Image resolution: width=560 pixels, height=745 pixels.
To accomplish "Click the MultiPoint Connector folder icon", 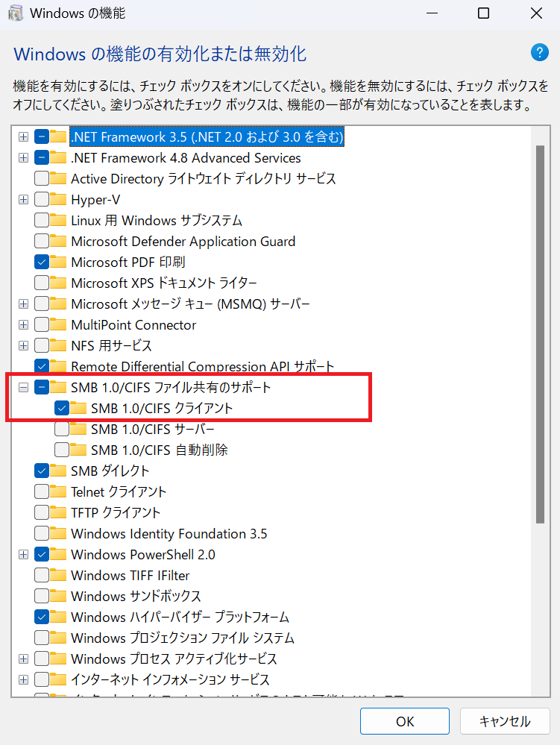I will [x=58, y=324].
